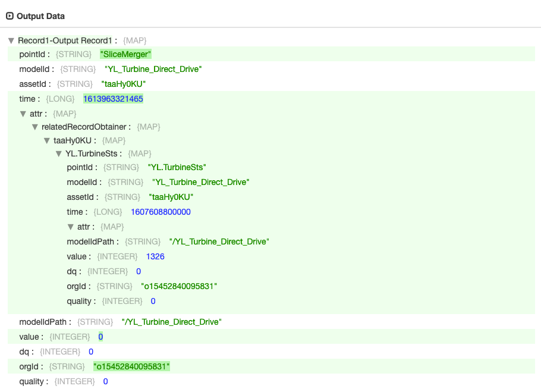Select the nested dq value 0

point(138,271)
